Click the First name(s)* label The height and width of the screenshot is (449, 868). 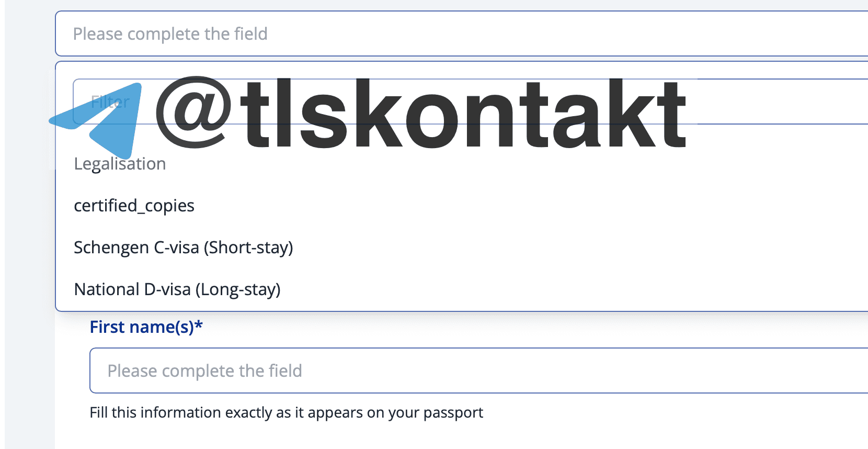[146, 327]
